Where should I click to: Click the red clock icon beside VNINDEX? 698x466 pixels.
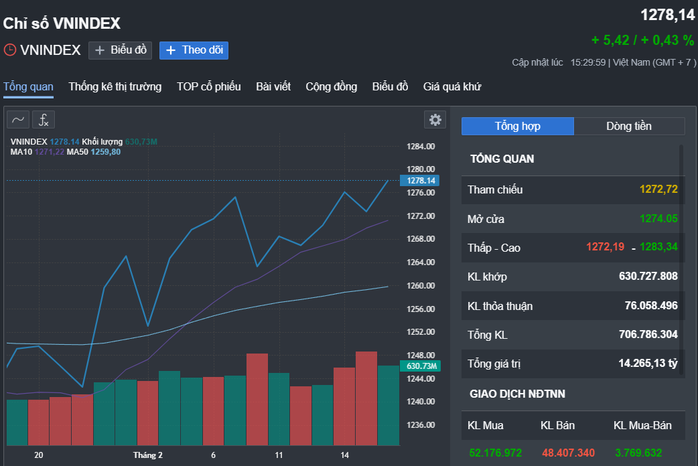click(x=10, y=50)
